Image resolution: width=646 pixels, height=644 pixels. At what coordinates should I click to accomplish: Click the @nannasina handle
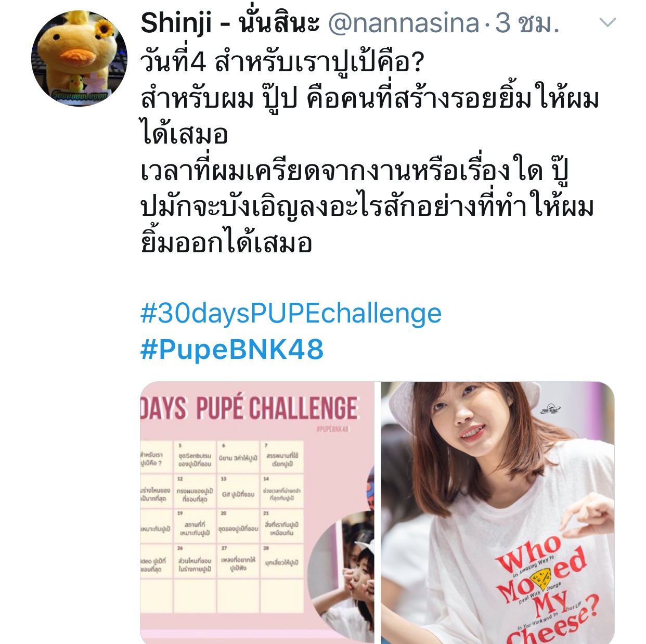[404, 23]
